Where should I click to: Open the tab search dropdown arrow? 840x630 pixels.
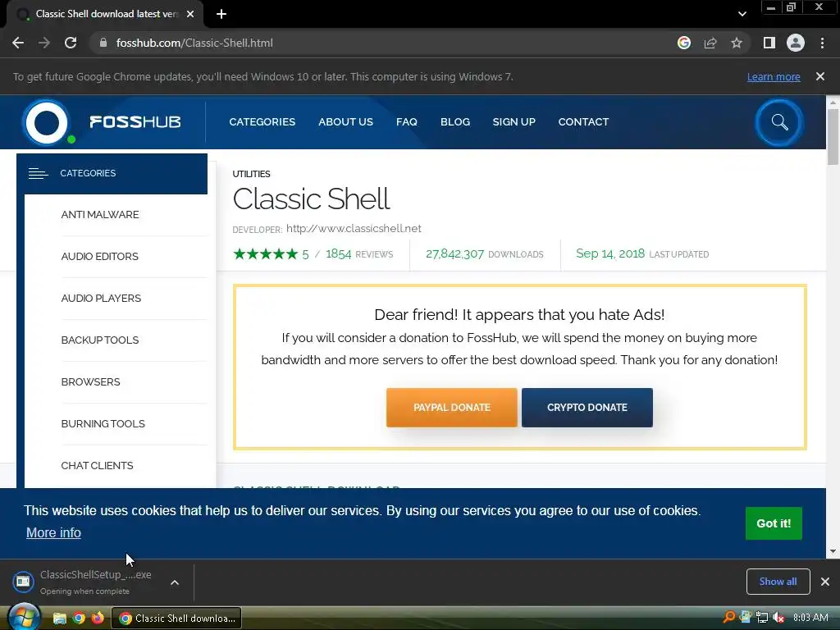[742, 15]
